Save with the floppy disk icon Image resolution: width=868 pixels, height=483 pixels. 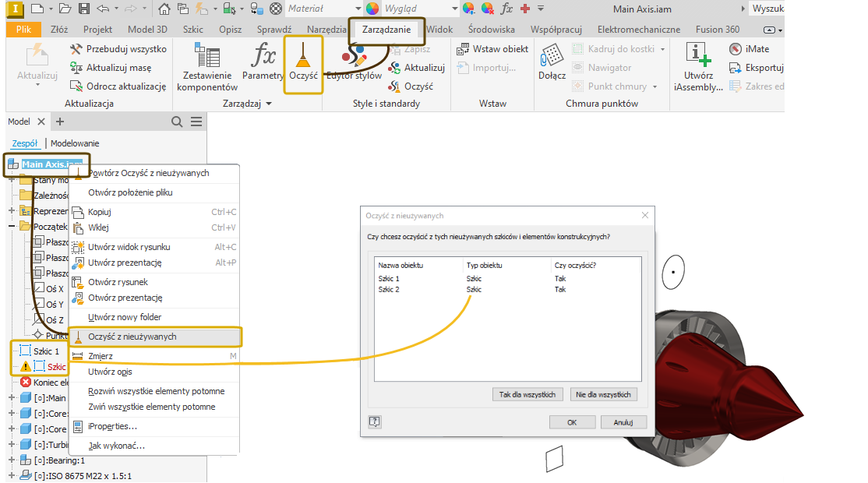83,9
